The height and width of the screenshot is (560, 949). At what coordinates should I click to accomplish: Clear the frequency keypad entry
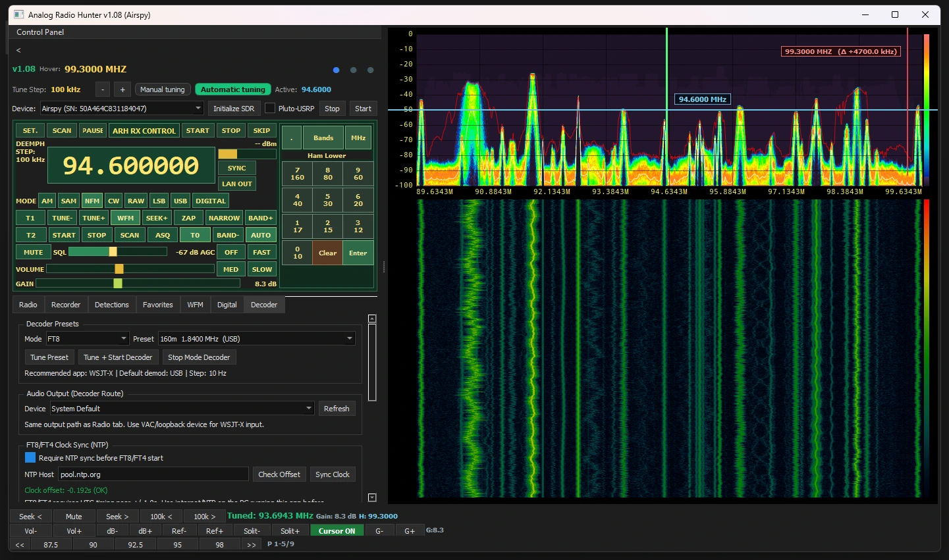[x=327, y=252]
